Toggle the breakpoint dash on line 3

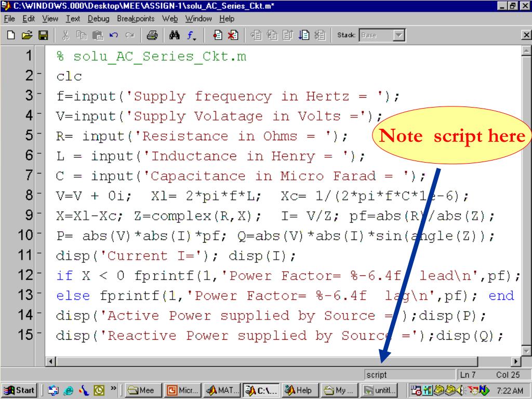39,94
